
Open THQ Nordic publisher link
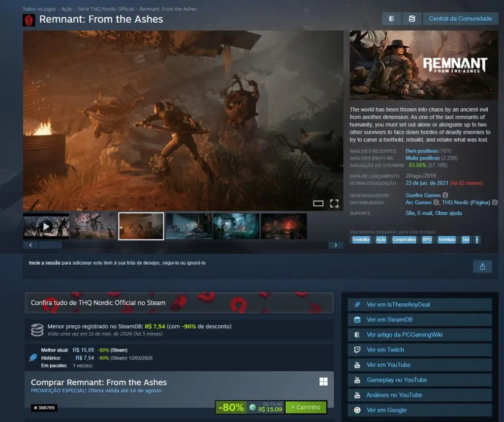pos(455,202)
